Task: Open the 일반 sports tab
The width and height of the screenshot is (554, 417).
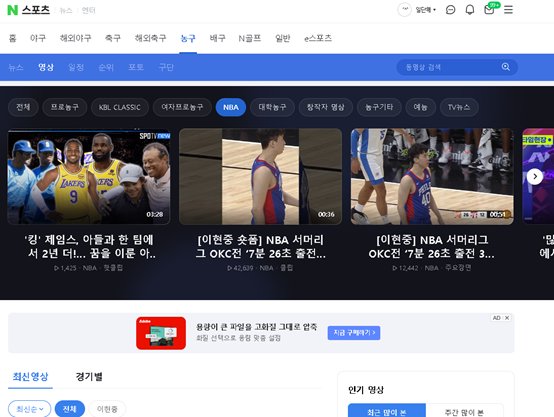Action: [x=283, y=38]
